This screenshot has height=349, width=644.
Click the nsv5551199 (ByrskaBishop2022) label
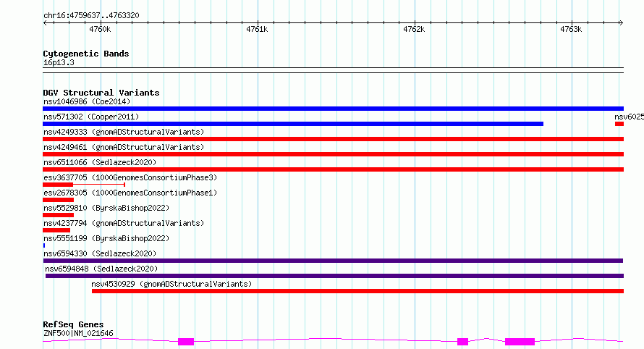[106, 238]
